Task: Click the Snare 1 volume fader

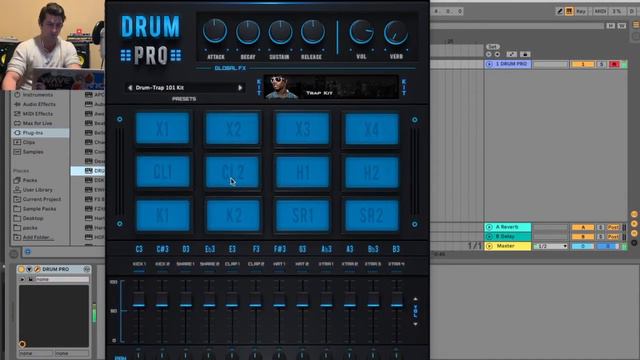Action: [x=186, y=300]
